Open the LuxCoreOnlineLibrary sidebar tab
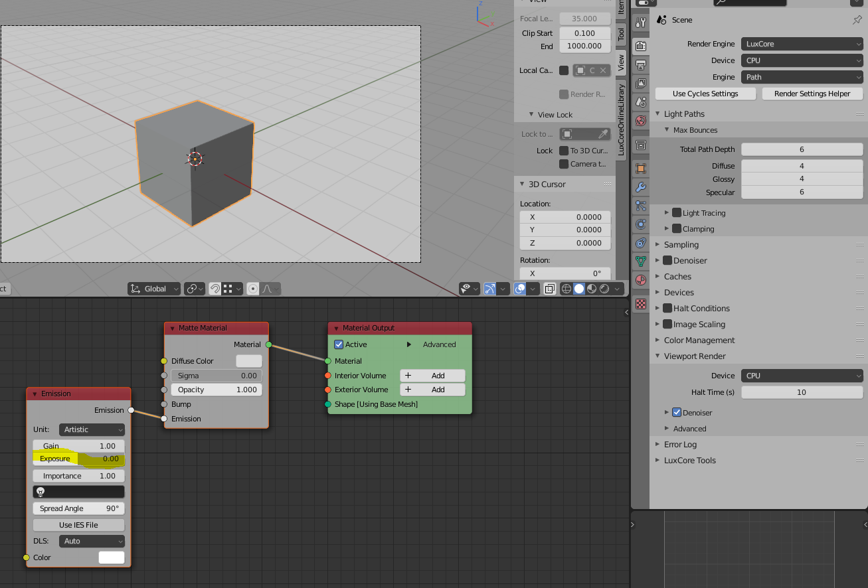 (621, 119)
